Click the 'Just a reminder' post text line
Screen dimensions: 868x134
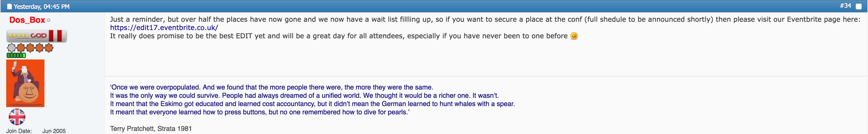(x=485, y=19)
